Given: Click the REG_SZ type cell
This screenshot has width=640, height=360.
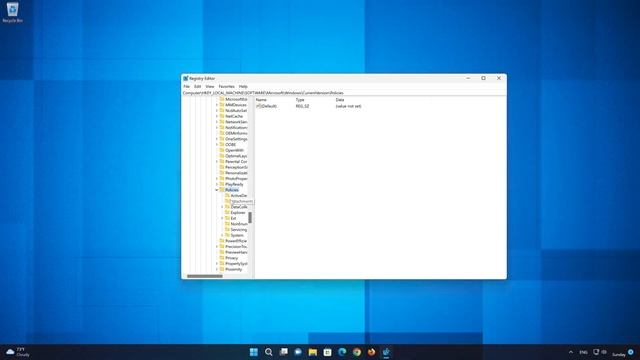Looking at the screenshot, I should point(302,106).
